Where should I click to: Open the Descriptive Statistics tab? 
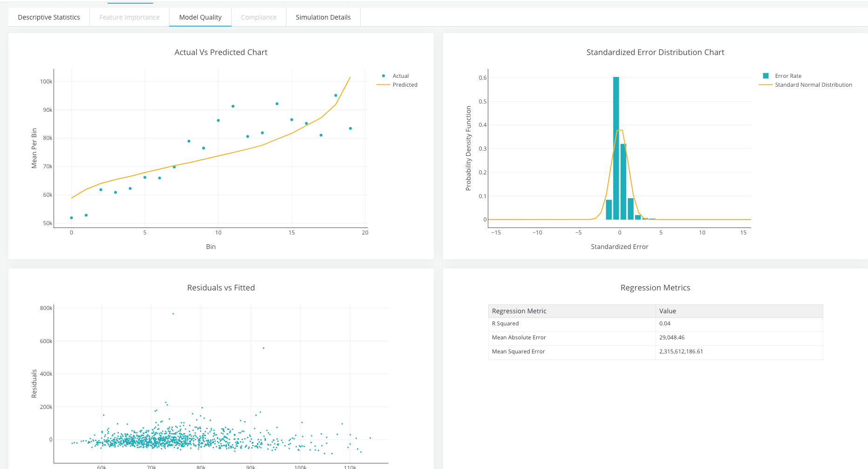(49, 17)
